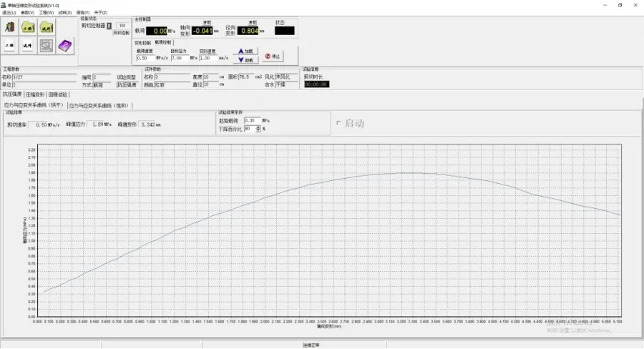Click the grayed-out preview magnifier icon
The width and height of the screenshot is (644, 349).
point(47,46)
